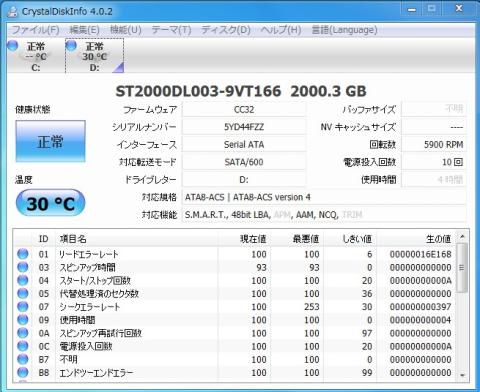Click the Serial ATA interface value

[x=244, y=145]
